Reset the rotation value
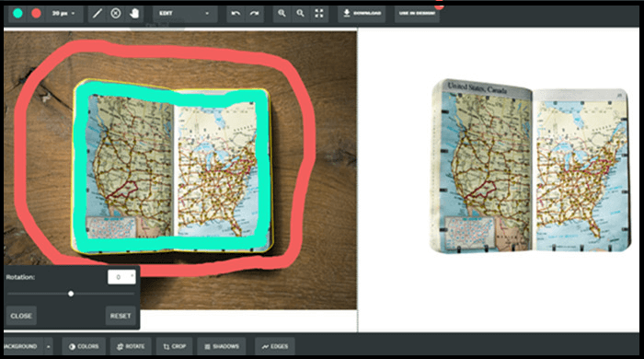Screen dimensions: 644x359 [x=121, y=316]
